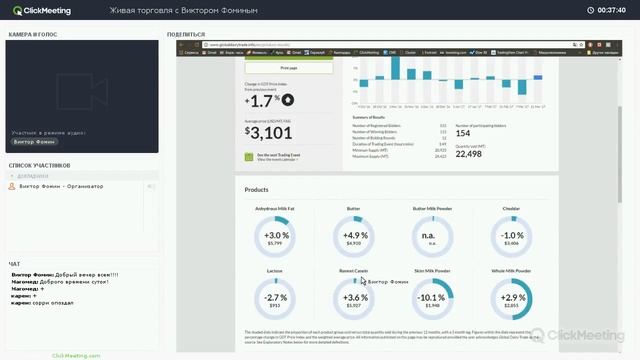Click chat message 'Добрый вечер всем!!!!'
The image size is (640, 360).
tap(87, 275)
